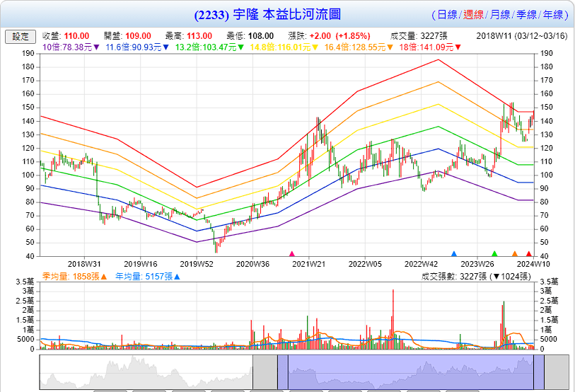575x392 pixels.
Task: Click the left handle of the range selector
Action: click(x=283, y=372)
